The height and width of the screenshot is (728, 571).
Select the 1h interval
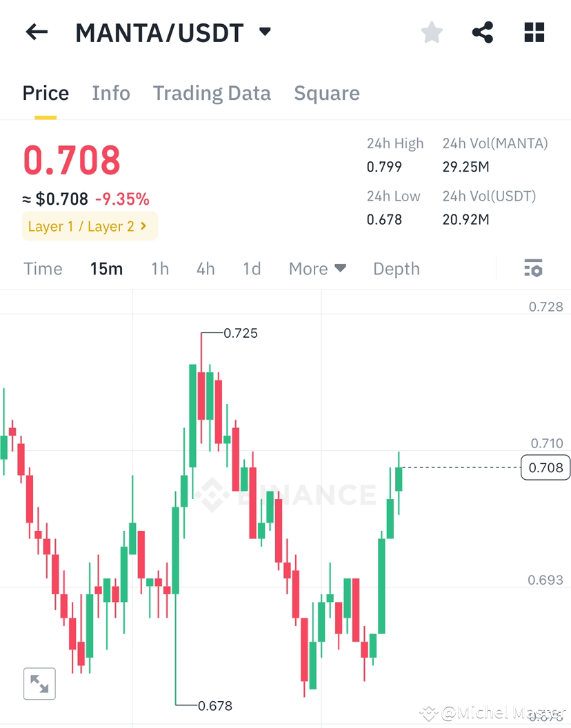point(160,269)
